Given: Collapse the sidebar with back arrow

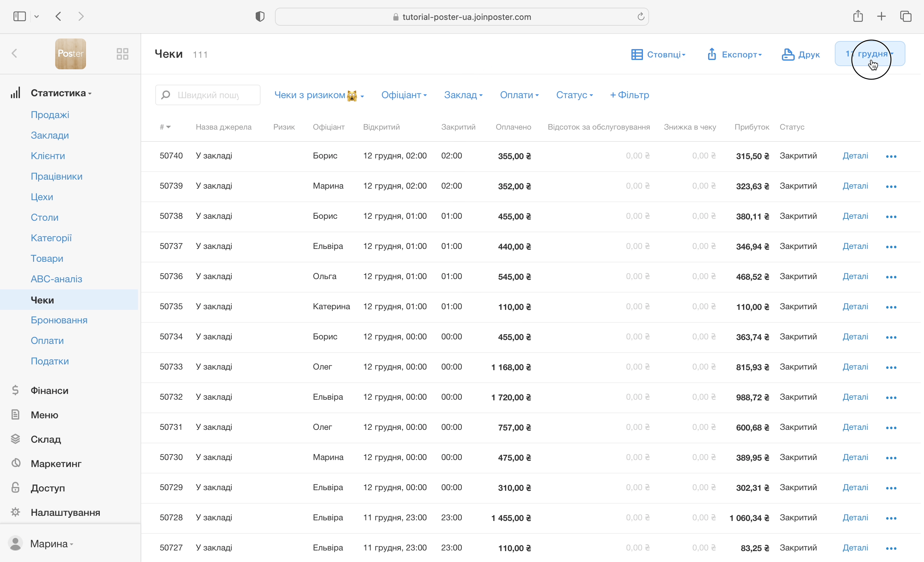Looking at the screenshot, I should point(14,54).
